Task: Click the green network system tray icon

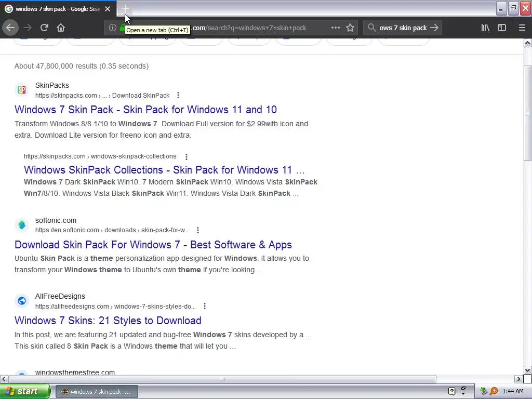Action: pos(484,392)
